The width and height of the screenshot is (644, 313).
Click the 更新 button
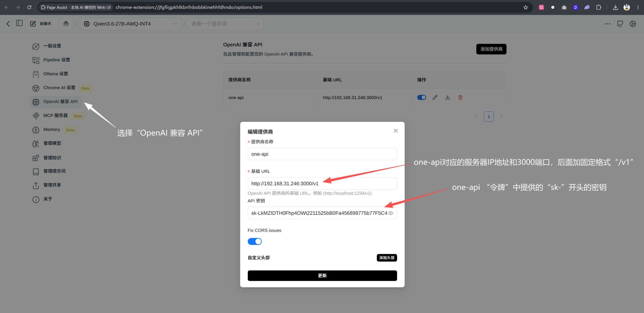(x=322, y=276)
